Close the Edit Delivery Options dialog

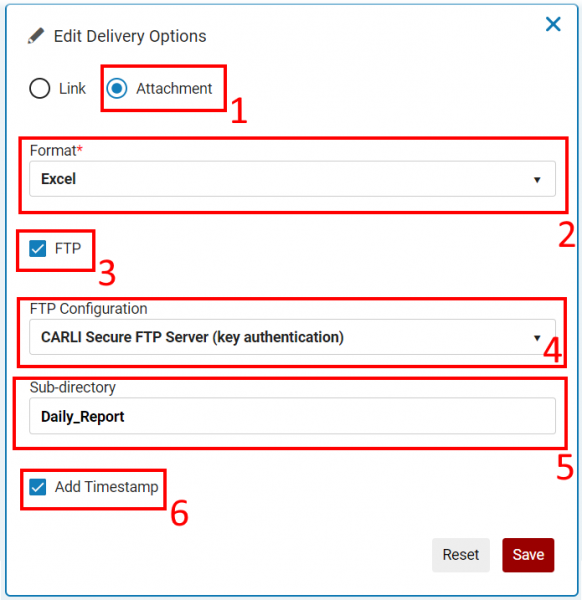553,24
